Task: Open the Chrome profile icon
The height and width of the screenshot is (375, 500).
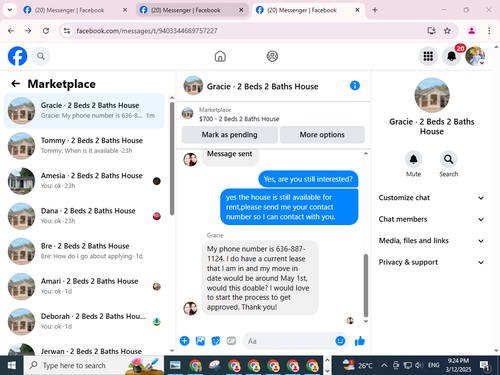Action: tap(471, 31)
